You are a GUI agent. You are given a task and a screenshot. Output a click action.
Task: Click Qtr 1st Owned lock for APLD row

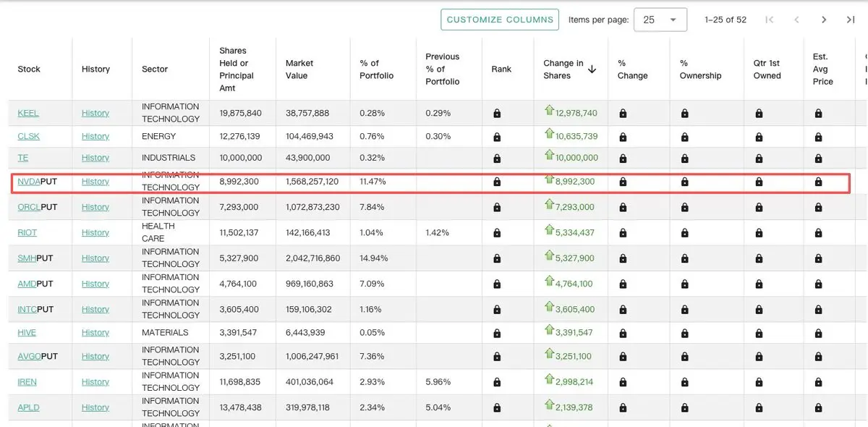[x=759, y=407]
